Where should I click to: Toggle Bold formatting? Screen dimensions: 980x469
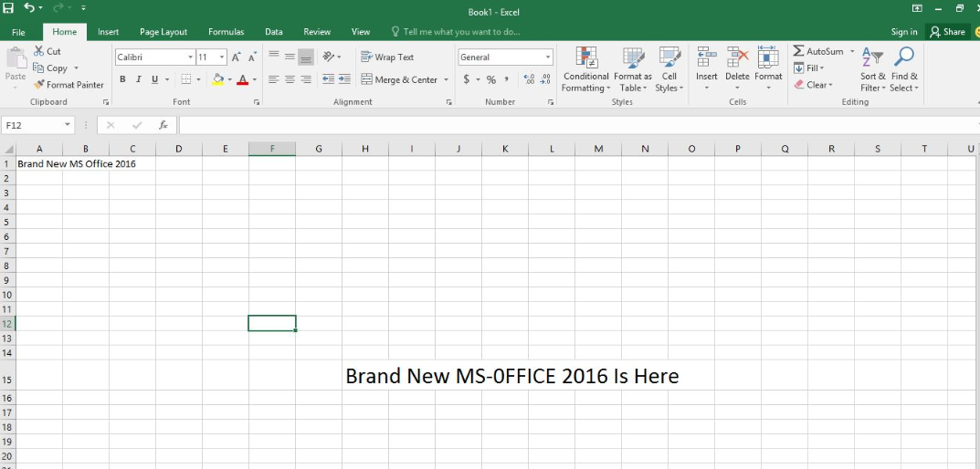[x=122, y=79]
